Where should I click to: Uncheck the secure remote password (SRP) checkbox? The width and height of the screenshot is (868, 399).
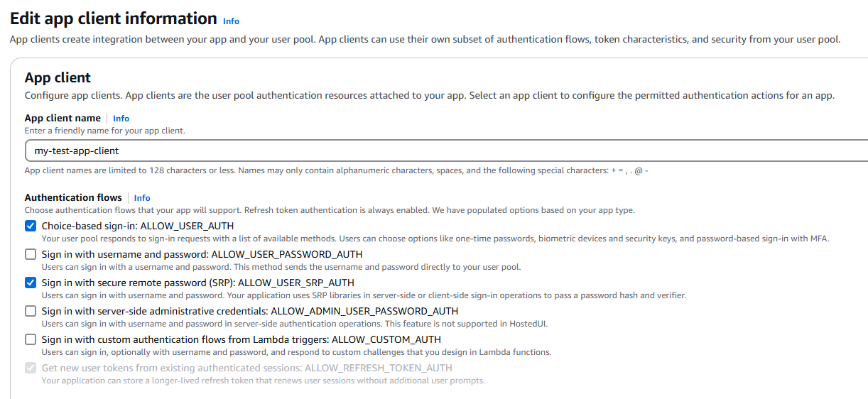pyautogui.click(x=31, y=283)
